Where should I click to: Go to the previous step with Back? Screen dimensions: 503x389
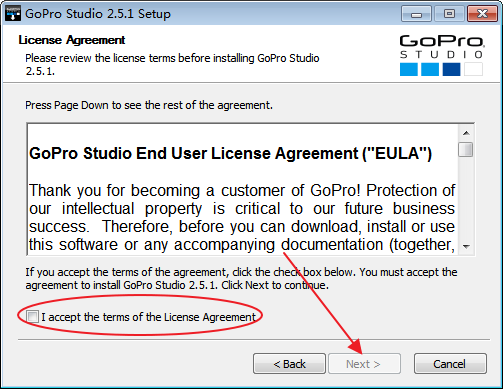[289, 364]
